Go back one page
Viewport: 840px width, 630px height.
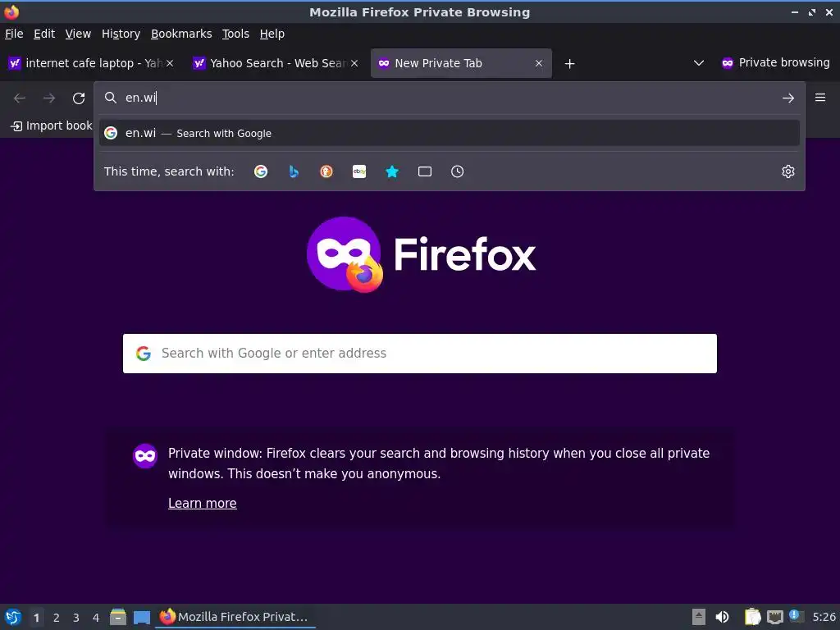click(20, 98)
